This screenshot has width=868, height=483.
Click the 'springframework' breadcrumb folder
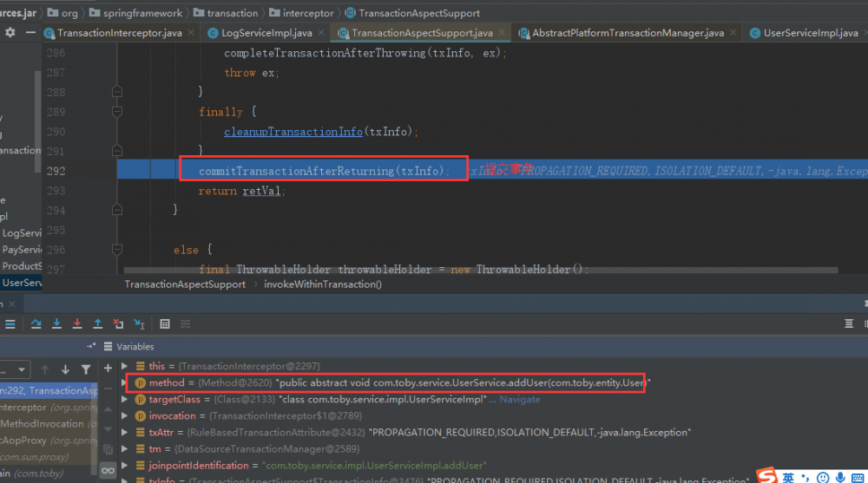click(x=135, y=13)
